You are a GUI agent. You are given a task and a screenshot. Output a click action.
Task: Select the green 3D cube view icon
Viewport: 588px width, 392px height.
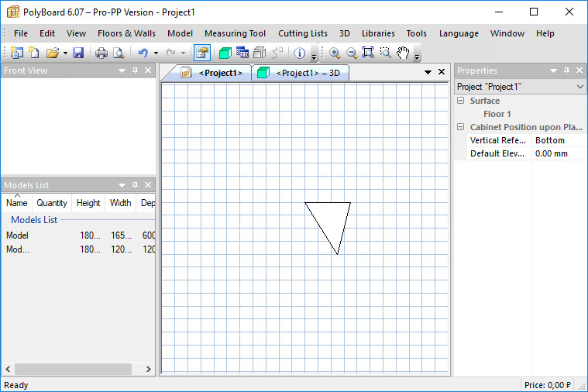coord(225,53)
